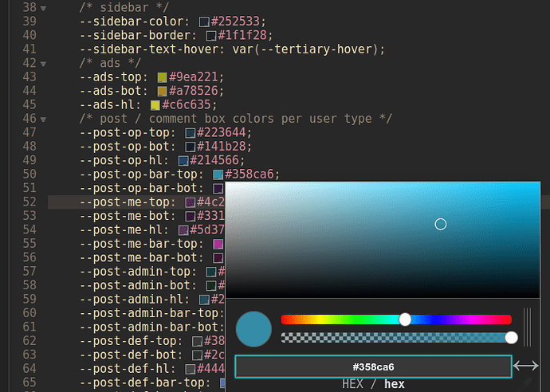Select lowercase hex format label

point(395,384)
